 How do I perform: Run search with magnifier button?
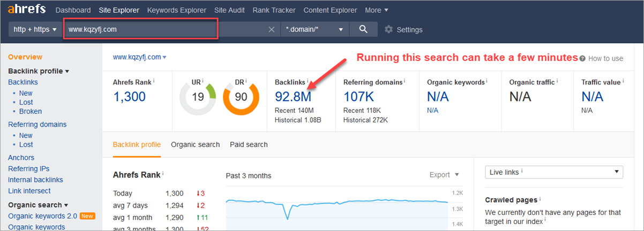pyautogui.click(x=363, y=29)
